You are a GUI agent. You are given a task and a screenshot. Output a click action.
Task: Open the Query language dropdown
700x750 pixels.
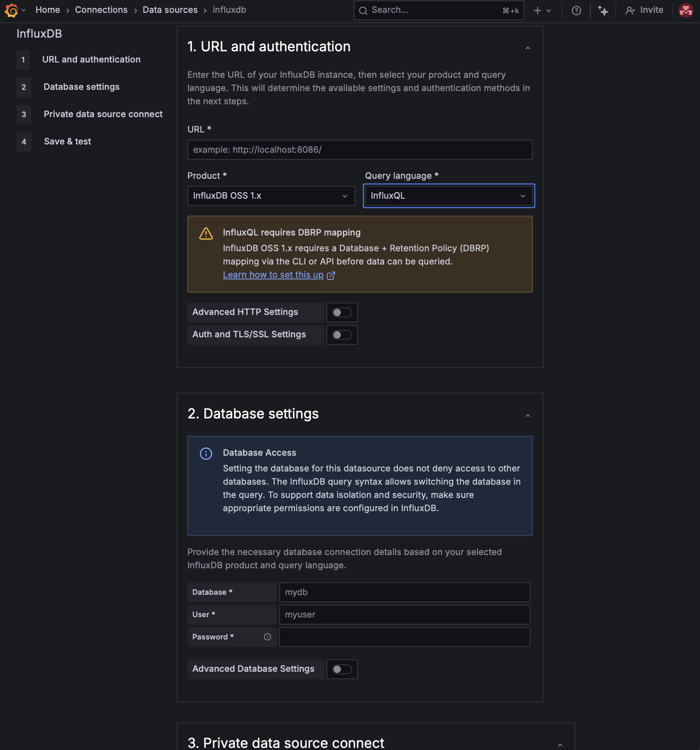click(x=448, y=196)
